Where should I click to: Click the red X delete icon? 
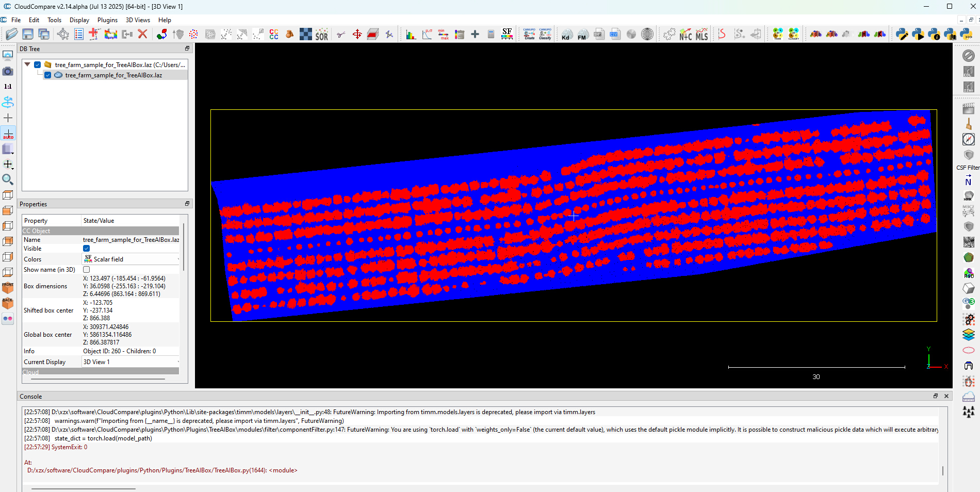coord(143,34)
